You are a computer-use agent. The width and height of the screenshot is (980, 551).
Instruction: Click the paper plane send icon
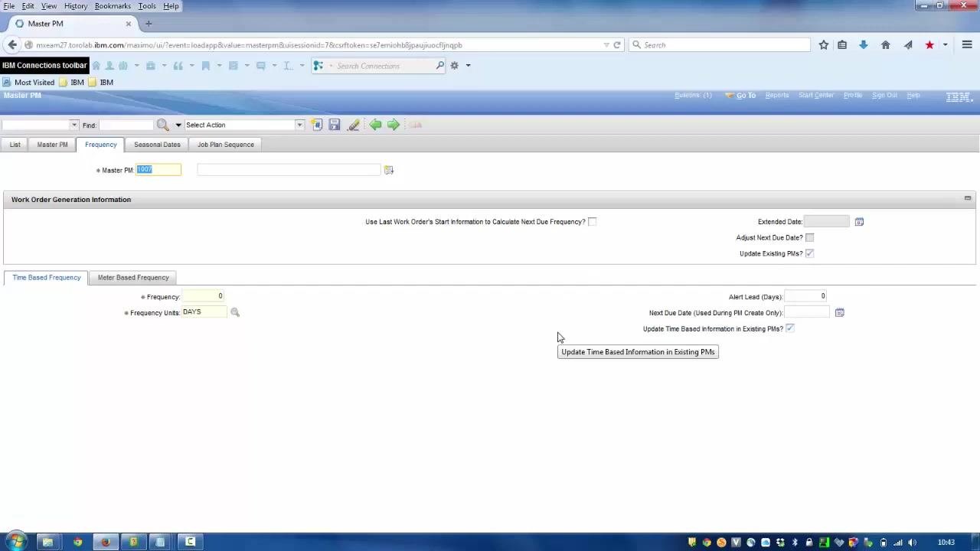(x=908, y=45)
